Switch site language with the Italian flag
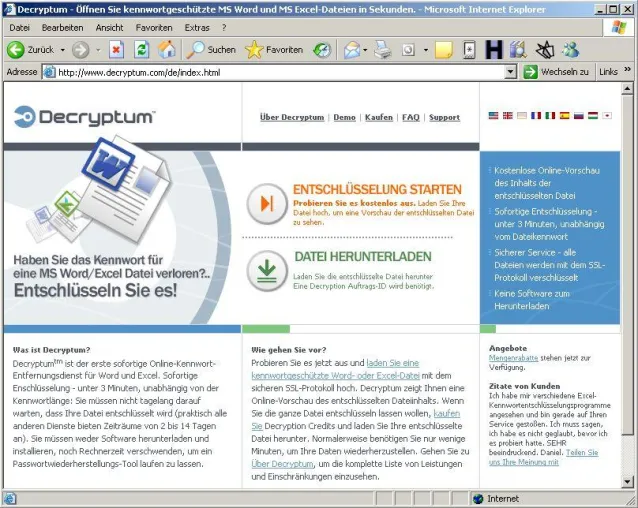This screenshot has width=638, height=508. tap(550, 116)
